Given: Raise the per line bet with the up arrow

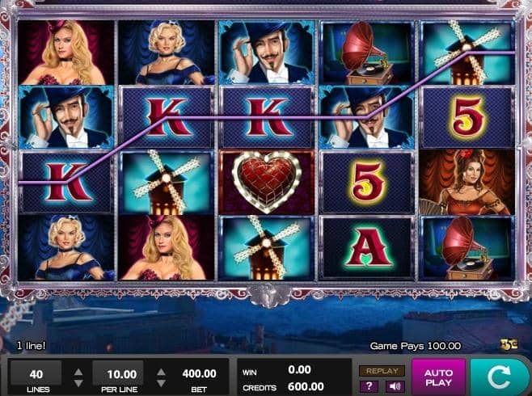Looking at the screenshot, I should point(161,373).
